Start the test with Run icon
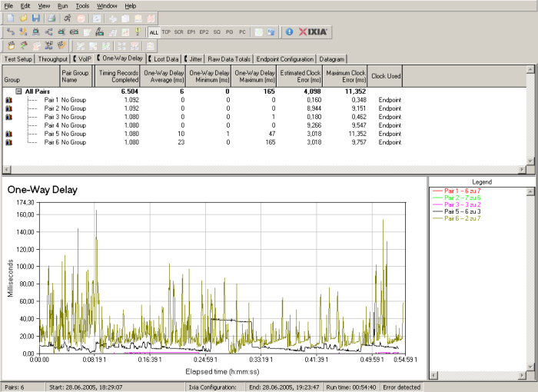 (x=68, y=18)
